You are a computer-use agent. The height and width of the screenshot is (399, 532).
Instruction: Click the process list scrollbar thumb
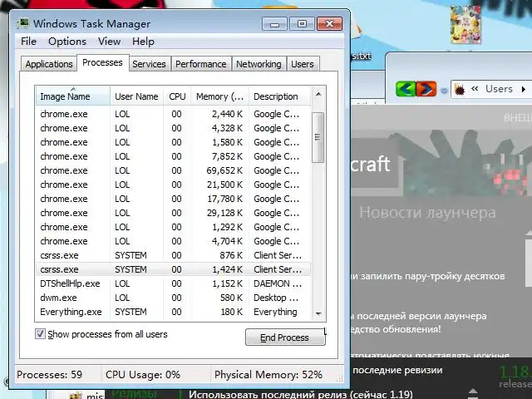tap(318, 137)
